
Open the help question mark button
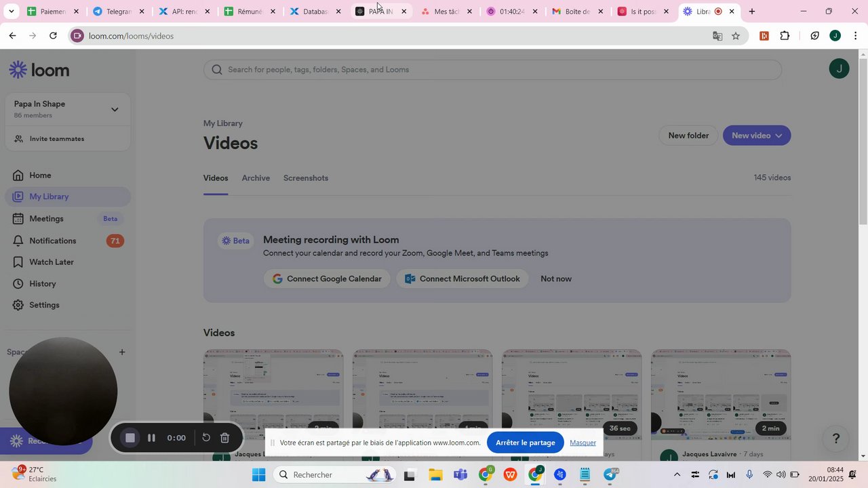pos(836,439)
